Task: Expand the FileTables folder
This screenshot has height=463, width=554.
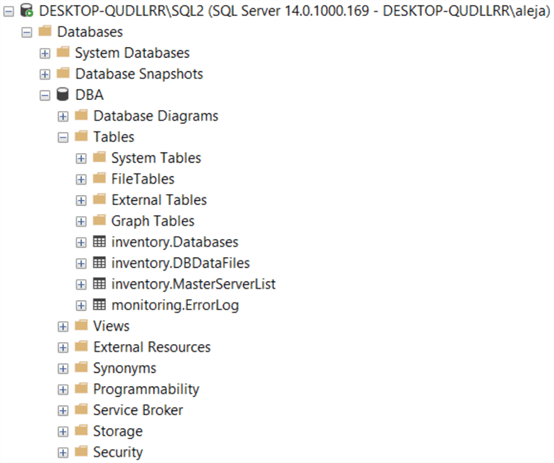Action: pyautogui.click(x=81, y=180)
